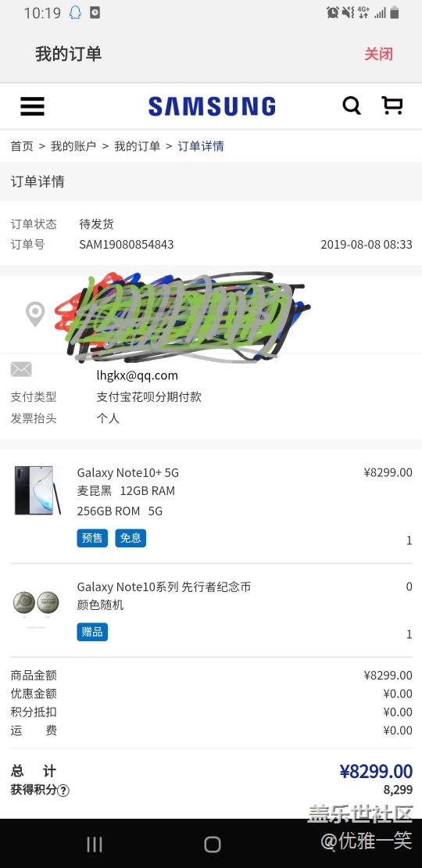The width and height of the screenshot is (422, 868).
Task: Tap the 赠品 tag
Action: point(92,632)
